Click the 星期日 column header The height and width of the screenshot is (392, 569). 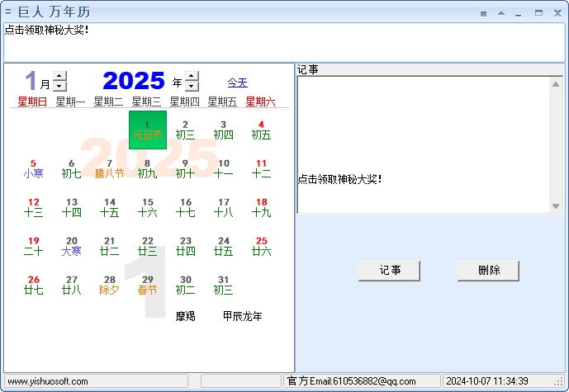coord(33,102)
